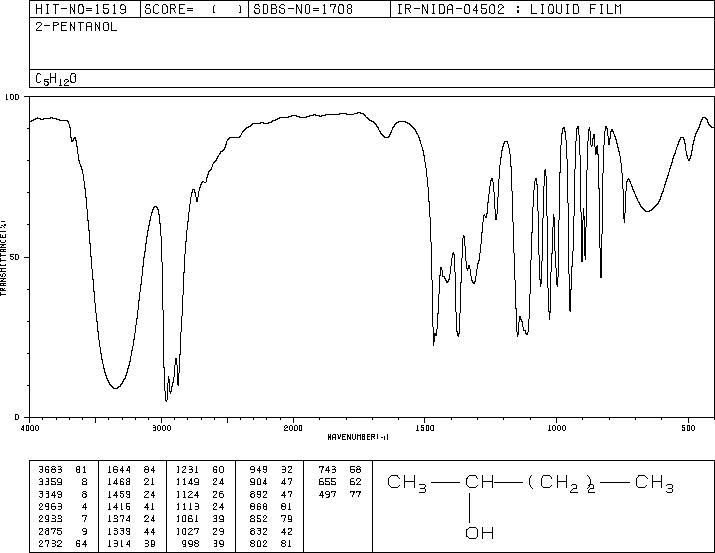Click transmittance value 64 beside 2732
Screen dimensions: 715x553
80,544
